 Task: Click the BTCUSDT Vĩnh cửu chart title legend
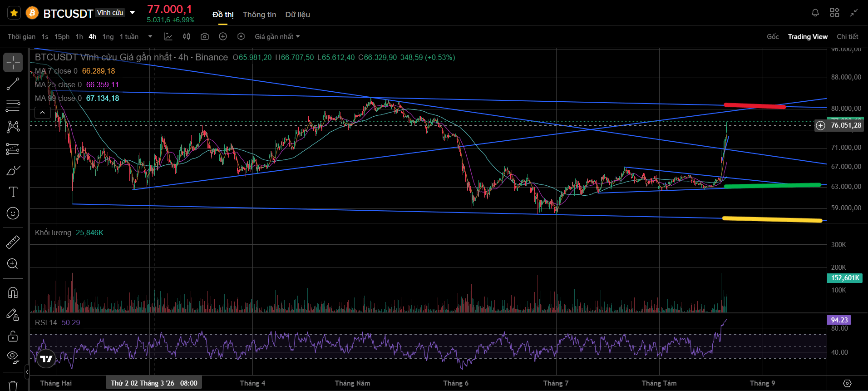tap(131, 58)
